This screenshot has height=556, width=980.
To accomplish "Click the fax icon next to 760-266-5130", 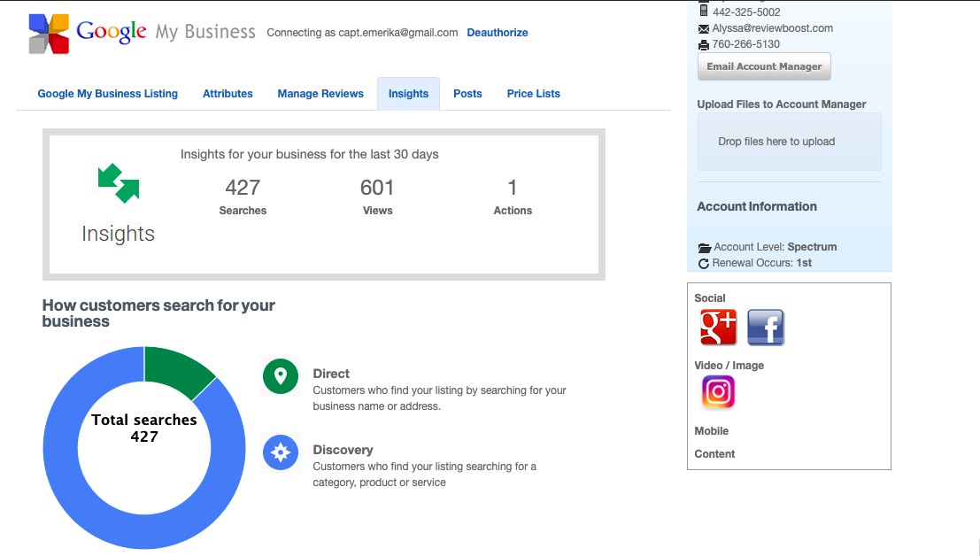I will 704,45.
